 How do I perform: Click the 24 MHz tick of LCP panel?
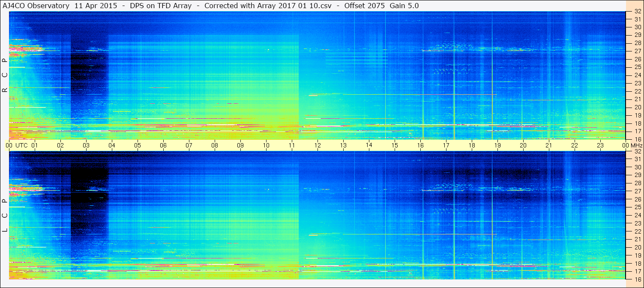pyautogui.click(x=637, y=216)
